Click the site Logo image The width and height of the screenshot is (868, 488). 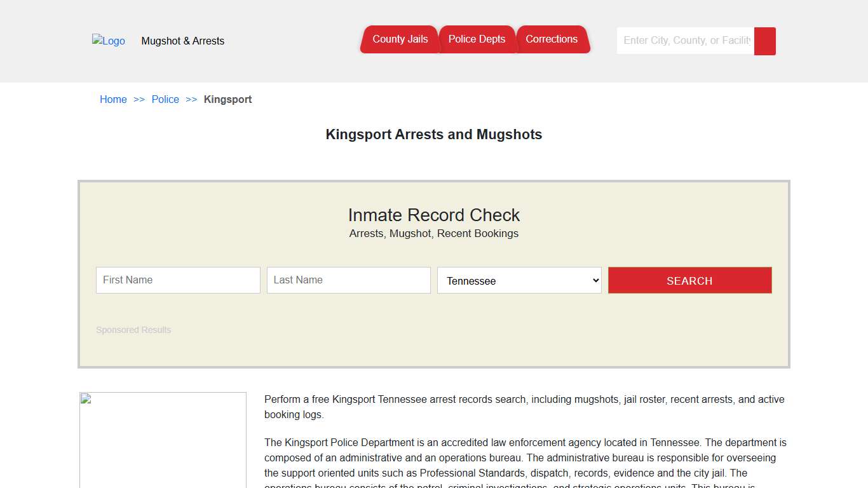coord(108,41)
